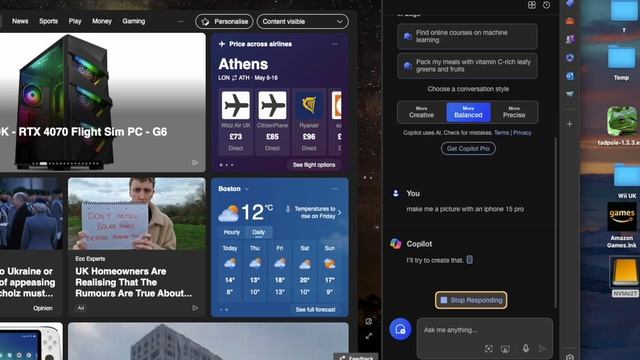The image size is (640, 360).
Task: Expand the Boston location dropdown
Action: [247, 189]
